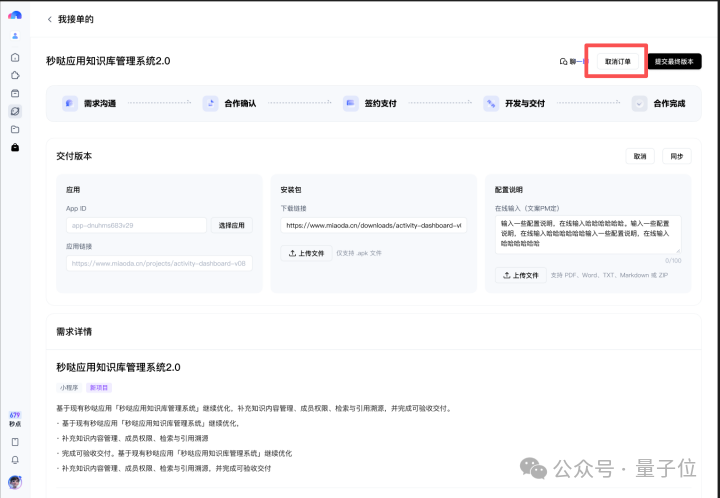Image resolution: width=720 pixels, height=498 pixels.
Task: Click the 合作确认 step icon
Action: tap(210, 103)
